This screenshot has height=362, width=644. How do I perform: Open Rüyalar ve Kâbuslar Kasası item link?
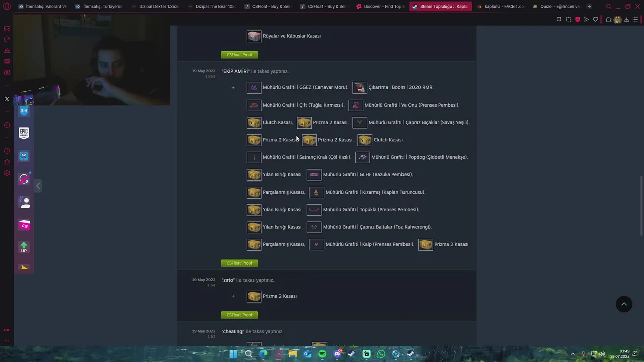tap(292, 36)
